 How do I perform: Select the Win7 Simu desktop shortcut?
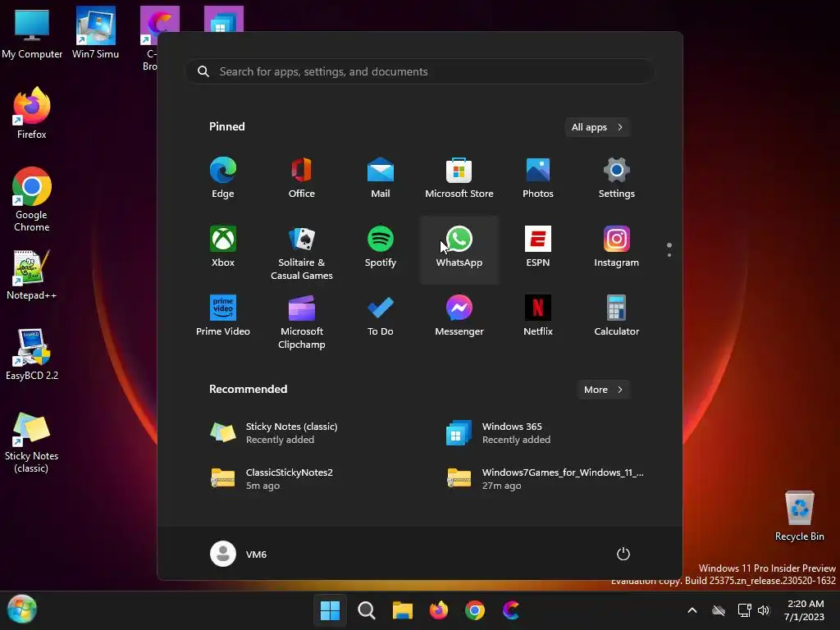(x=95, y=33)
